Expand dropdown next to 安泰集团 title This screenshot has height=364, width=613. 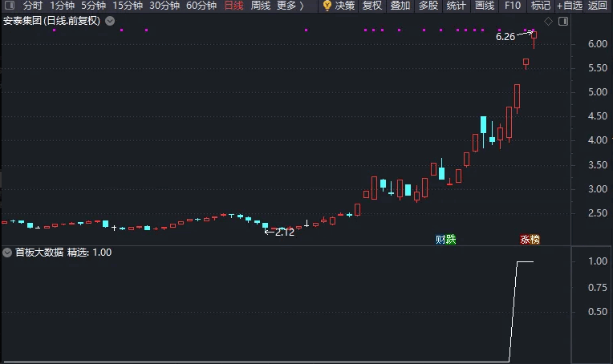point(110,21)
